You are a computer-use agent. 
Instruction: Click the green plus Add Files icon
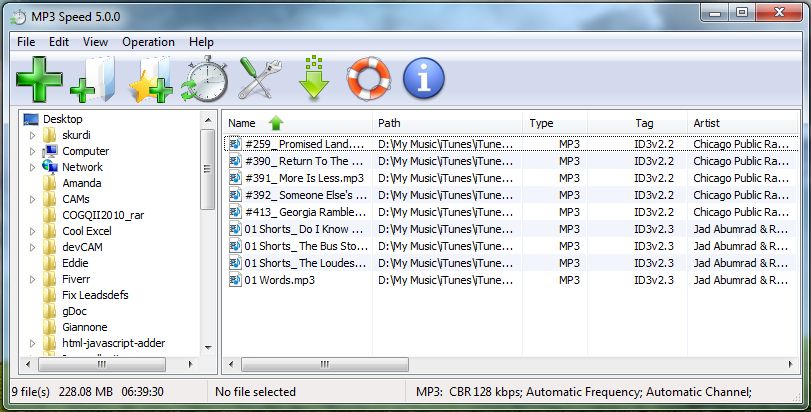(39, 79)
